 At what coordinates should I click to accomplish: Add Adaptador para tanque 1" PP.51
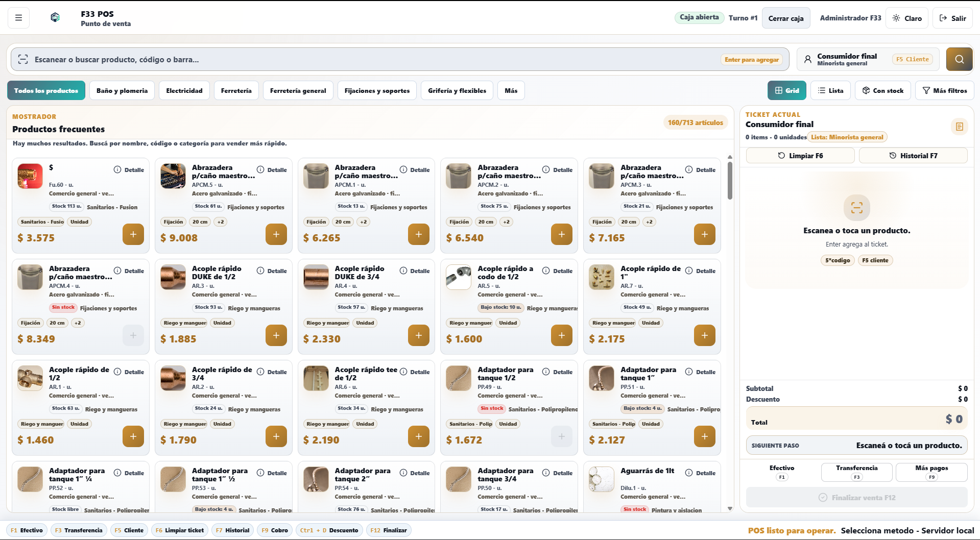[705, 436]
